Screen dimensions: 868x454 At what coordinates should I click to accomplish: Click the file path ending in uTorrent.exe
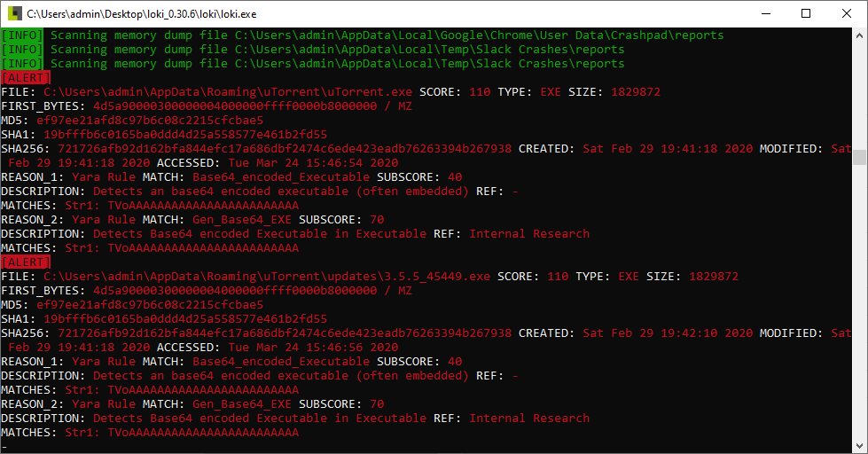click(x=228, y=92)
